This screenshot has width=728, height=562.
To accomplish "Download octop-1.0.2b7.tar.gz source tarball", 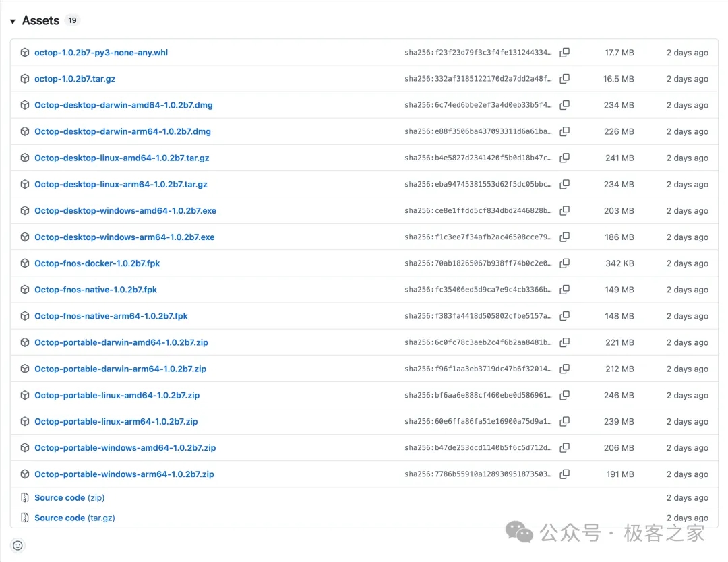I will click(x=75, y=79).
